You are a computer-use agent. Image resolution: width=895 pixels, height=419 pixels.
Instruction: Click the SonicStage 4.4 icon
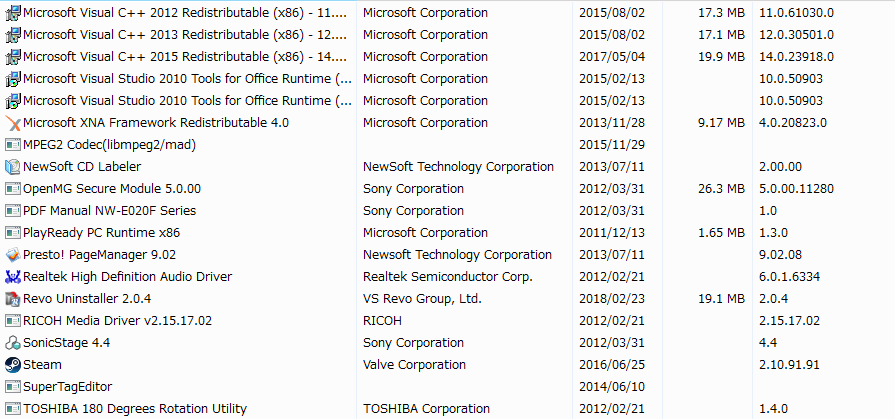(13, 343)
